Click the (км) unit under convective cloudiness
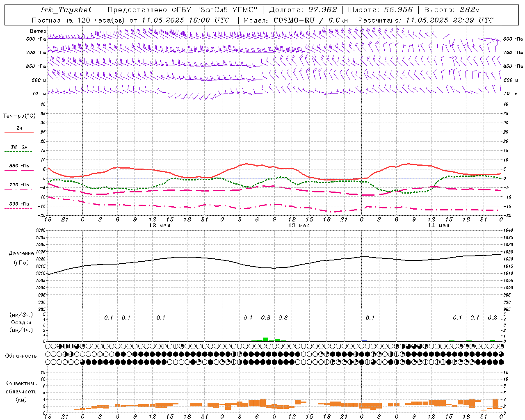Image resolution: width=525 pixels, height=420 pixels. pyautogui.click(x=21, y=399)
